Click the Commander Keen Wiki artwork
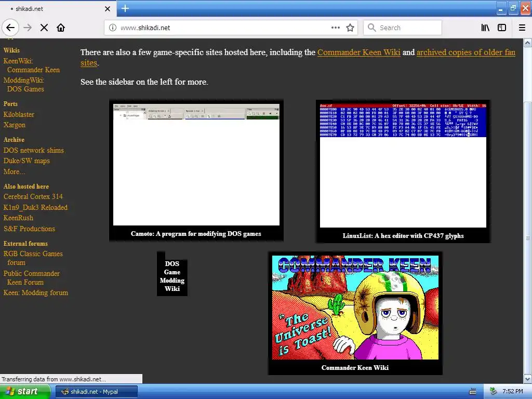The image size is (532, 399). [x=355, y=308]
